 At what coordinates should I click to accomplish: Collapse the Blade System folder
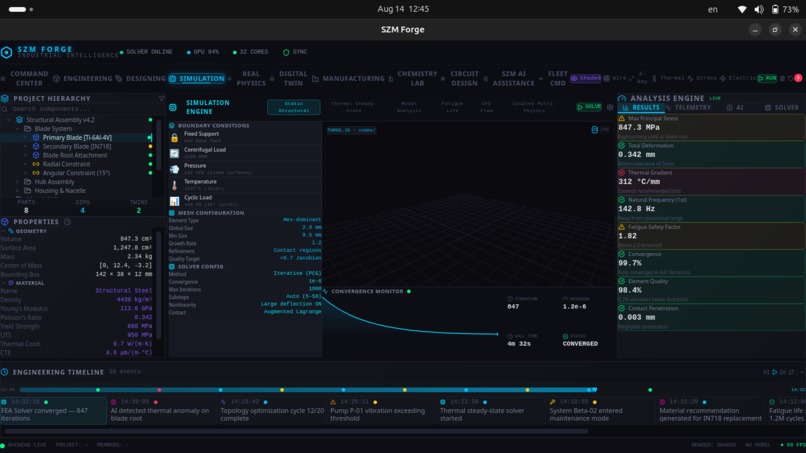[17, 129]
